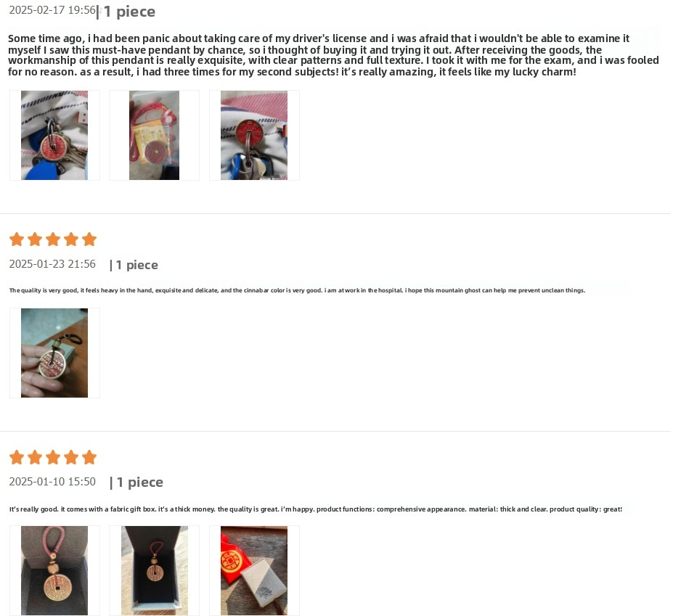The width and height of the screenshot is (673, 616).
Task: Open packaged pendant photo with red cord
Action: click(154, 135)
